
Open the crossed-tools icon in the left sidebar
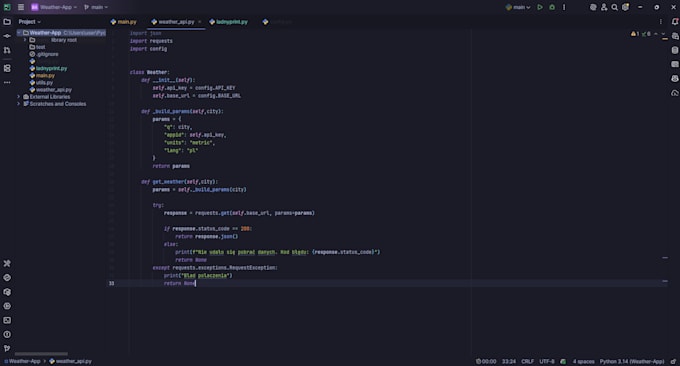[x=7, y=264]
